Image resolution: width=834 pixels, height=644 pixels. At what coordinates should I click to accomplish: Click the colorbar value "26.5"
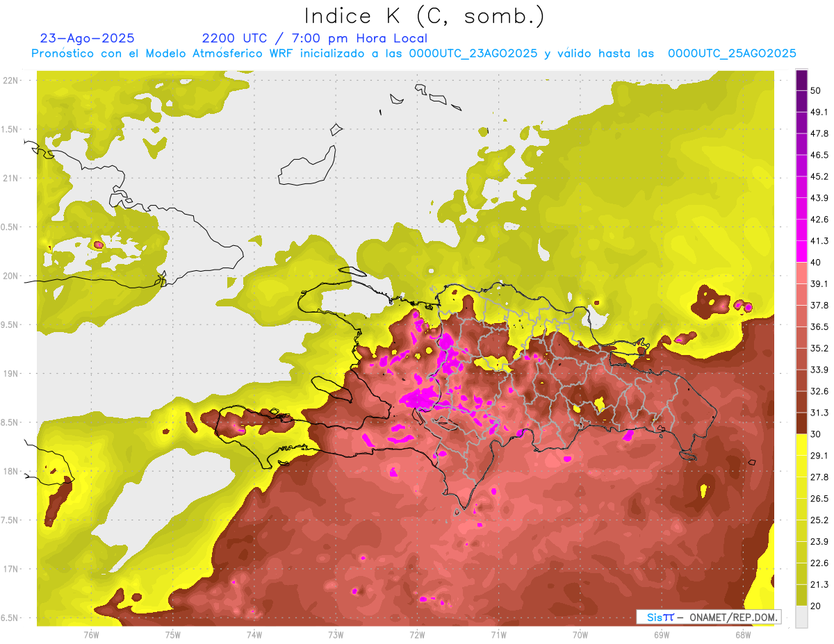pos(819,498)
